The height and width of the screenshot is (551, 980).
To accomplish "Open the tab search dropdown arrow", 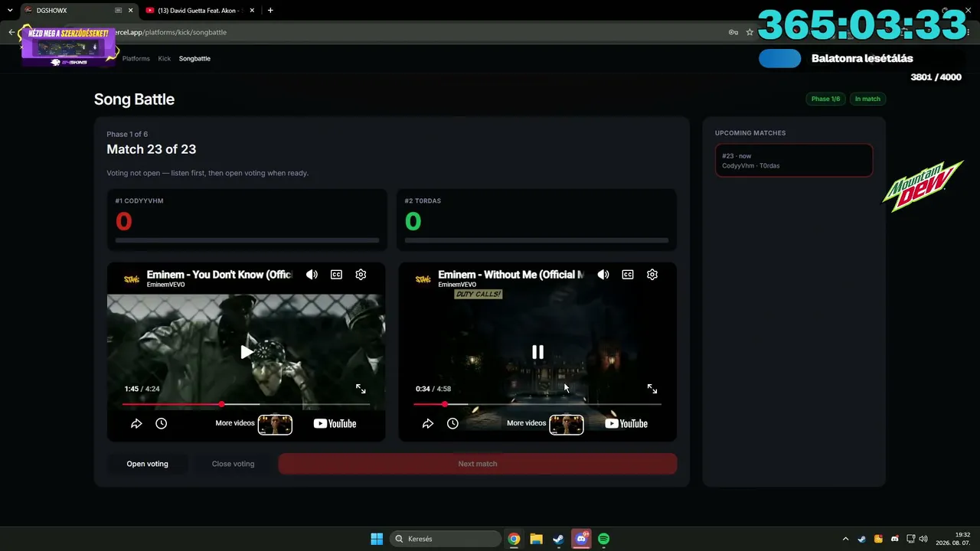I will pos(10,11).
